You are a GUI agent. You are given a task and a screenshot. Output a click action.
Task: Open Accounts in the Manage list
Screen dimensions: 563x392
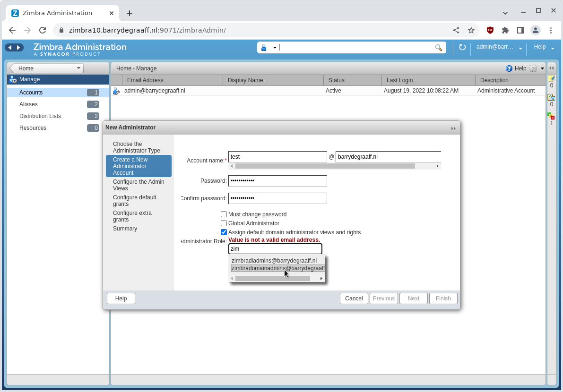[x=58, y=93]
